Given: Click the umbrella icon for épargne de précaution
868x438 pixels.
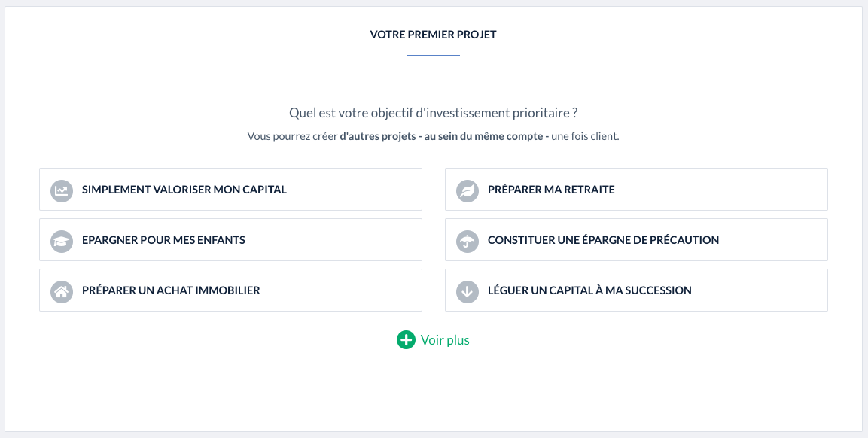Looking at the screenshot, I should coord(468,241).
